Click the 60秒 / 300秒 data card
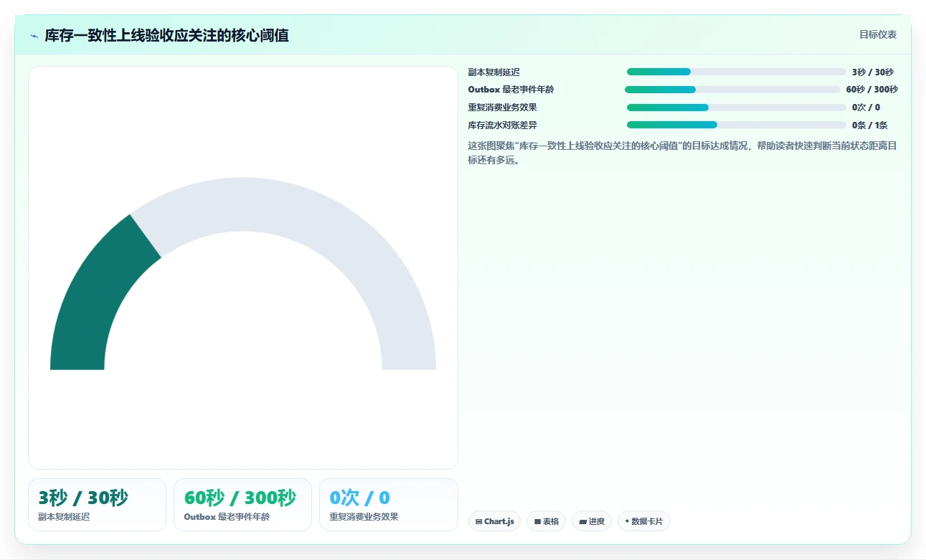The image size is (926, 560). [x=242, y=505]
